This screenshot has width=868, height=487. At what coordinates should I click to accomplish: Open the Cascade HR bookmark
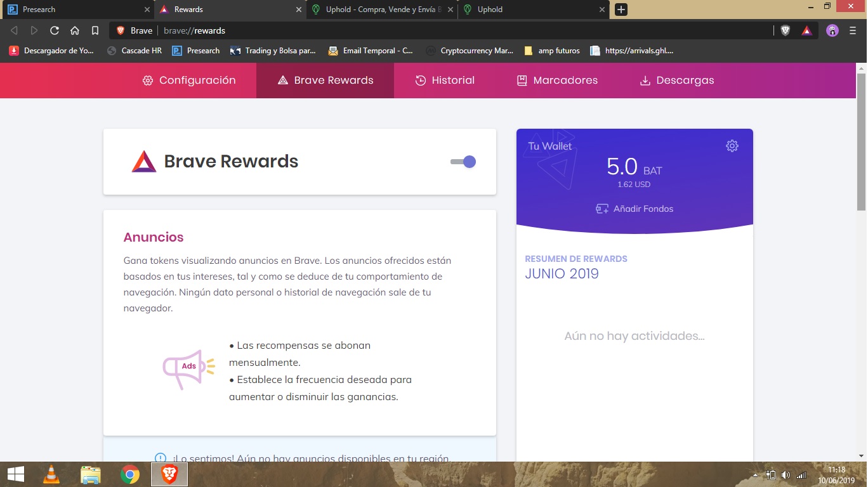[x=135, y=51]
